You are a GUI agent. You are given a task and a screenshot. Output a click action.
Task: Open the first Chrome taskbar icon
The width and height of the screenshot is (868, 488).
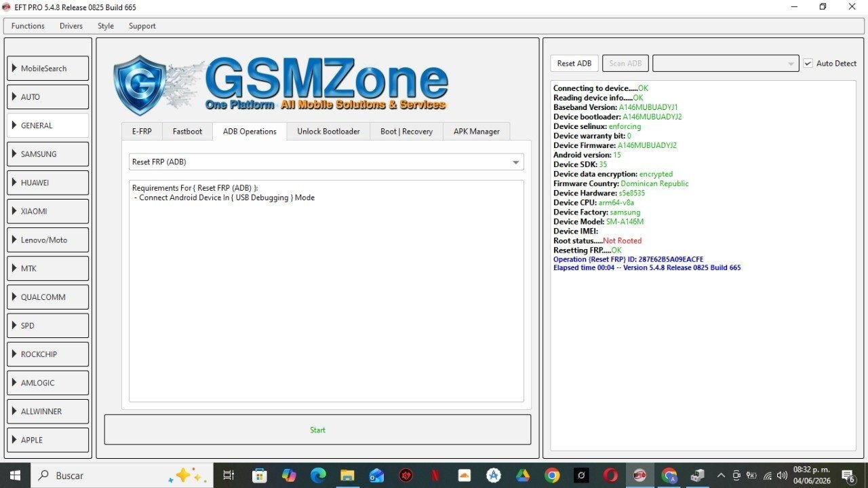[x=552, y=475]
